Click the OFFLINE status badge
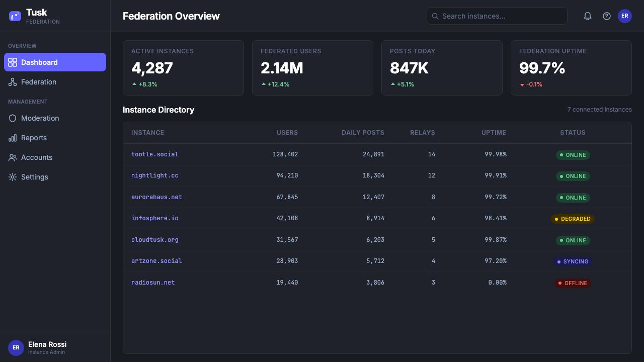The height and width of the screenshot is (362, 644). 573,283
